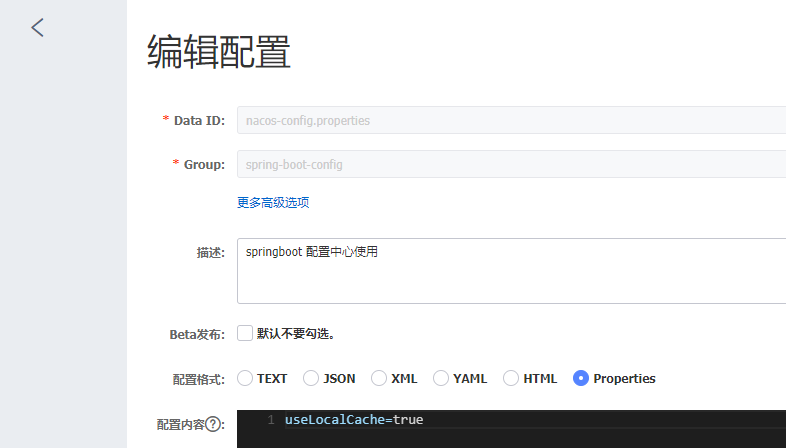
Task: Click the 编辑配置 page heading
Action: click(219, 52)
